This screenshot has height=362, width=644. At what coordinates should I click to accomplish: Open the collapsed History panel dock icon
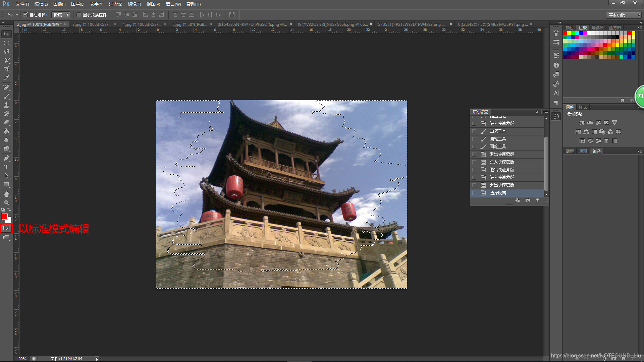556,116
